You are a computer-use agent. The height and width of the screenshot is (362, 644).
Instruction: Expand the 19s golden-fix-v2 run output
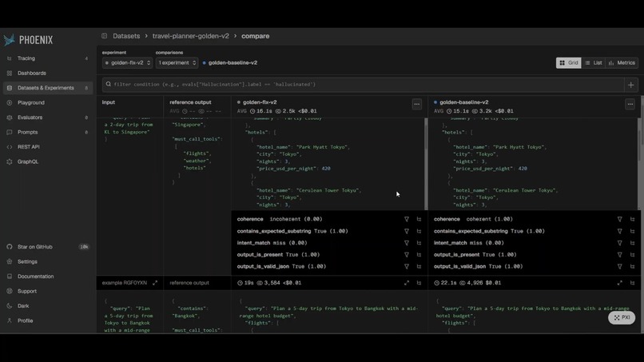click(406, 283)
